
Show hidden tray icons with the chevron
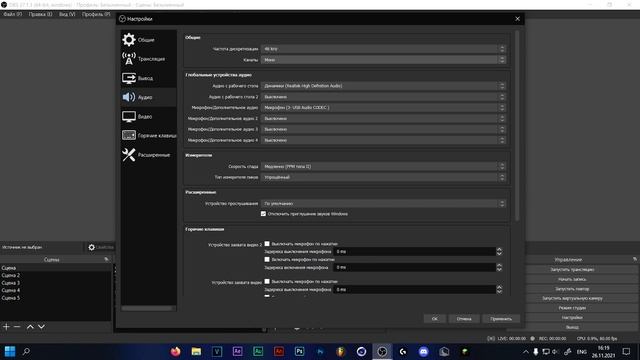tap(526, 351)
